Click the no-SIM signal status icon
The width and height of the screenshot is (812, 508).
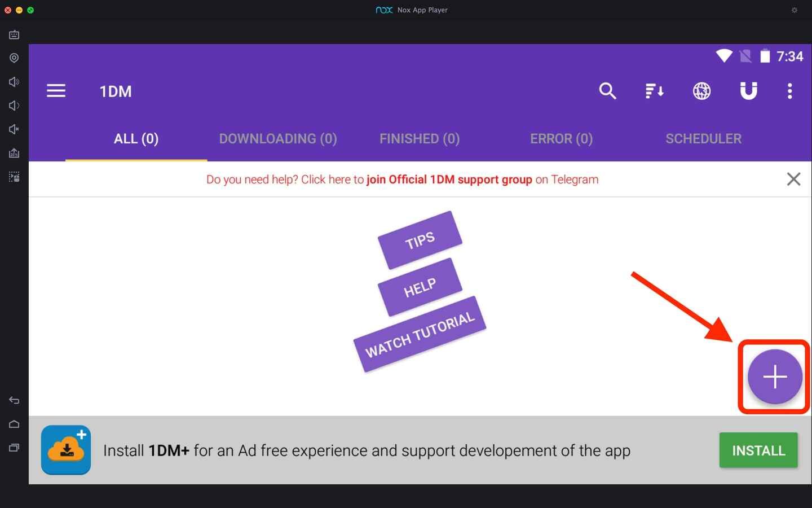745,55
